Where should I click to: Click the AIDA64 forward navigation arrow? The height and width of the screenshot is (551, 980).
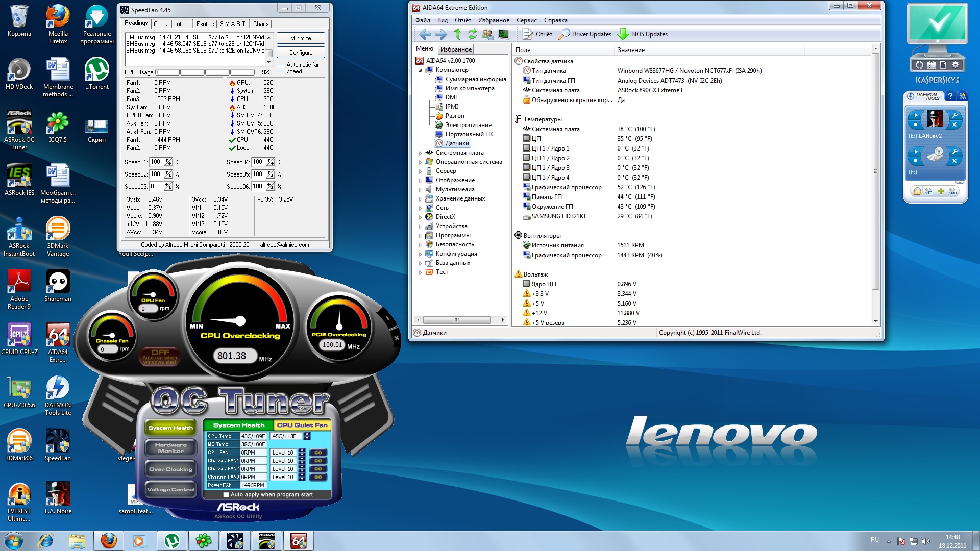point(440,34)
